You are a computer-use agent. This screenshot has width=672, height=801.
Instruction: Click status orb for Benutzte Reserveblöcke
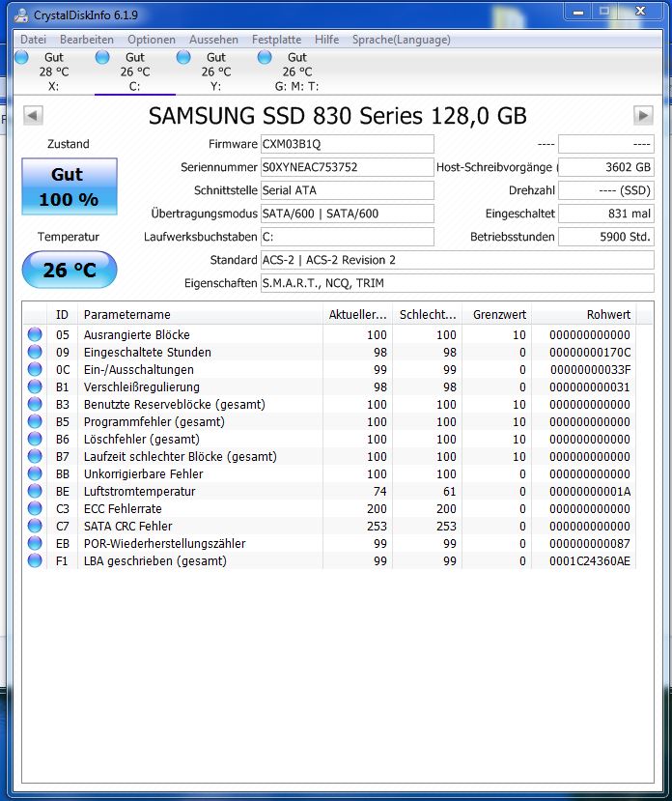coord(35,404)
